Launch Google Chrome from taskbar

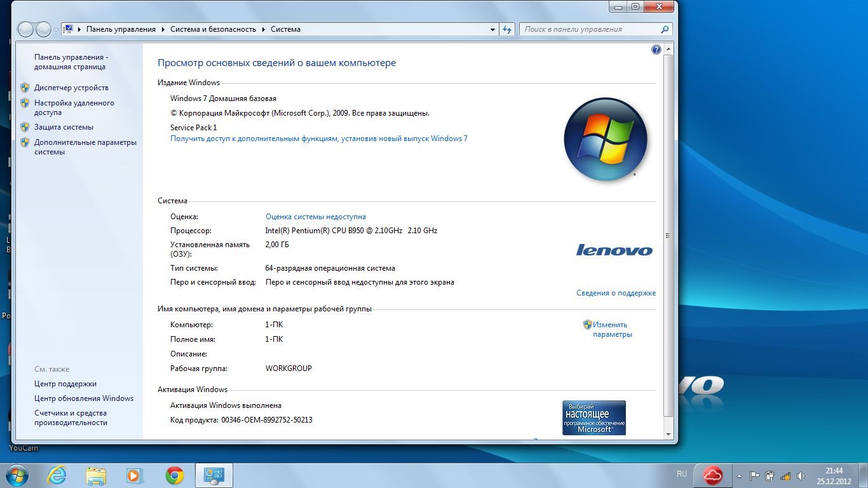coord(175,475)
